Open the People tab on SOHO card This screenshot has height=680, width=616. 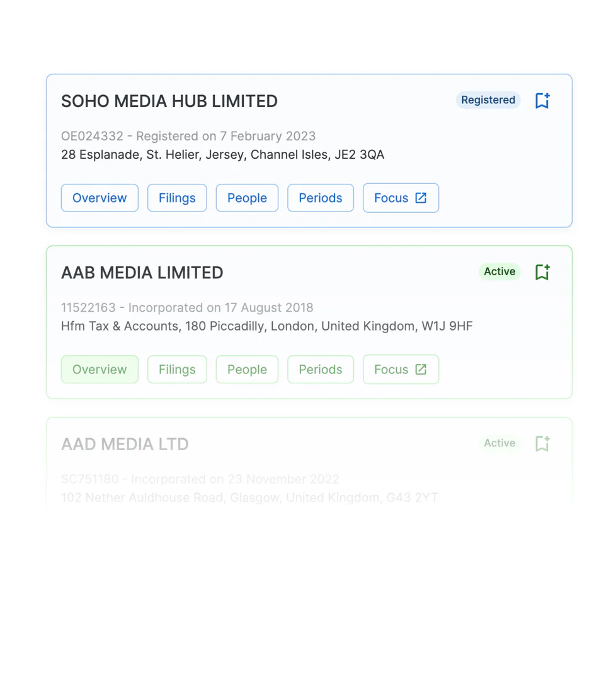(x=247, y=198)
